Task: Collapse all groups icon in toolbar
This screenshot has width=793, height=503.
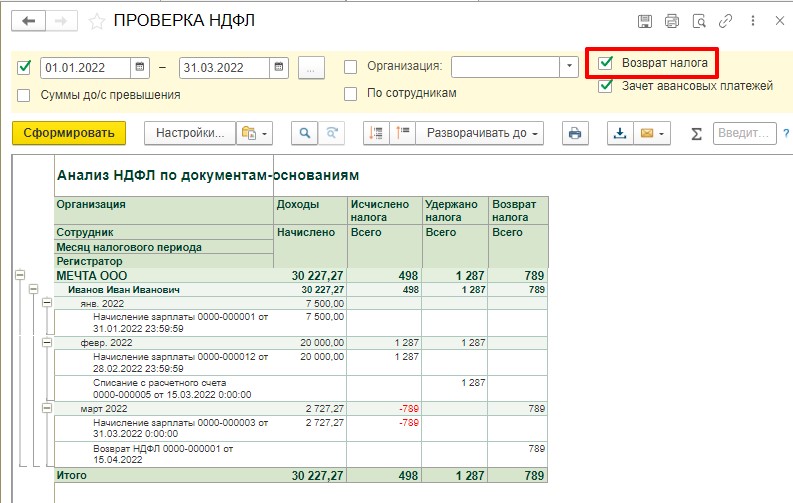Action: click(376, 133)
